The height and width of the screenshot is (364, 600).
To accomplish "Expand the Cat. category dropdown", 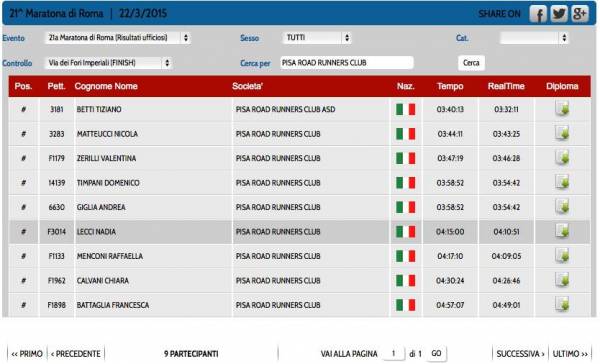I will coord(534,38).
